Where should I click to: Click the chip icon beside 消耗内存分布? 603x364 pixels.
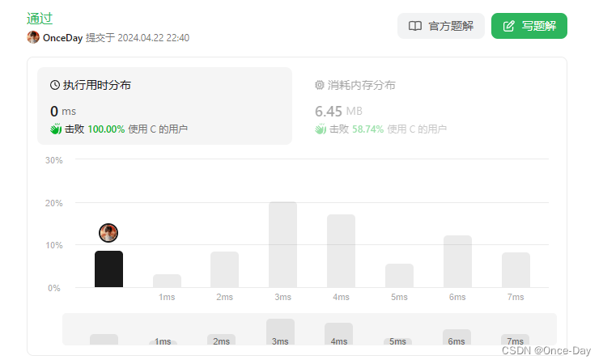pyautogui.click(x=320, y=85)
